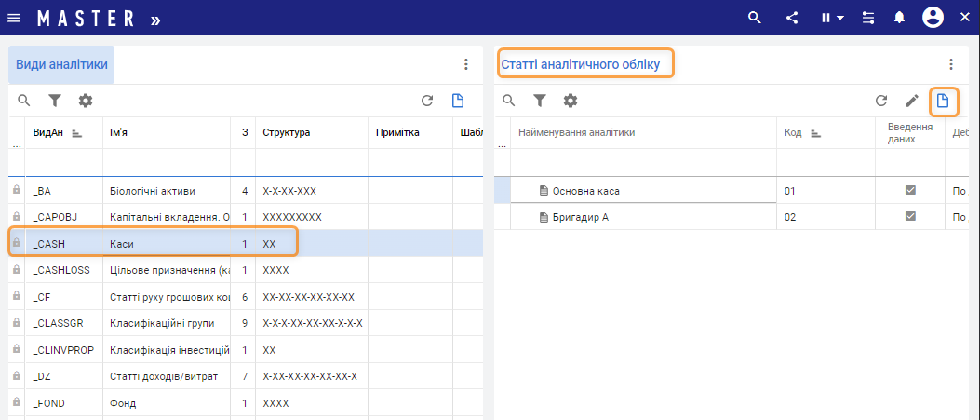The image size is (980, 420).
Task: Click the global search icon in header
Action: [x=755, y=18]
